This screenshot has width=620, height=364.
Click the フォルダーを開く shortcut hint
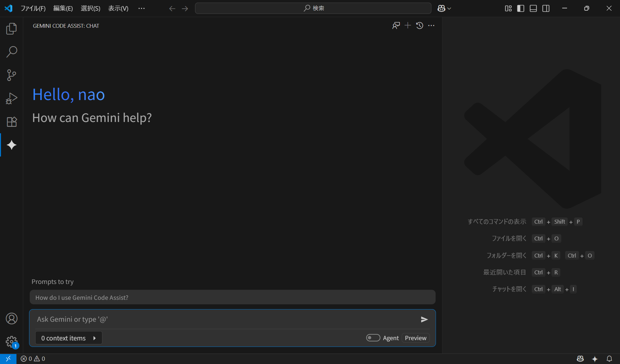(506, 256)
